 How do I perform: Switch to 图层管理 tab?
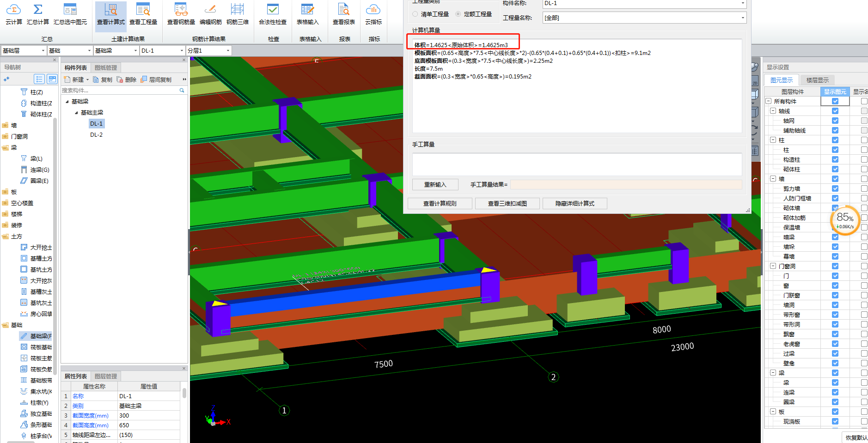tap(106, 376)
